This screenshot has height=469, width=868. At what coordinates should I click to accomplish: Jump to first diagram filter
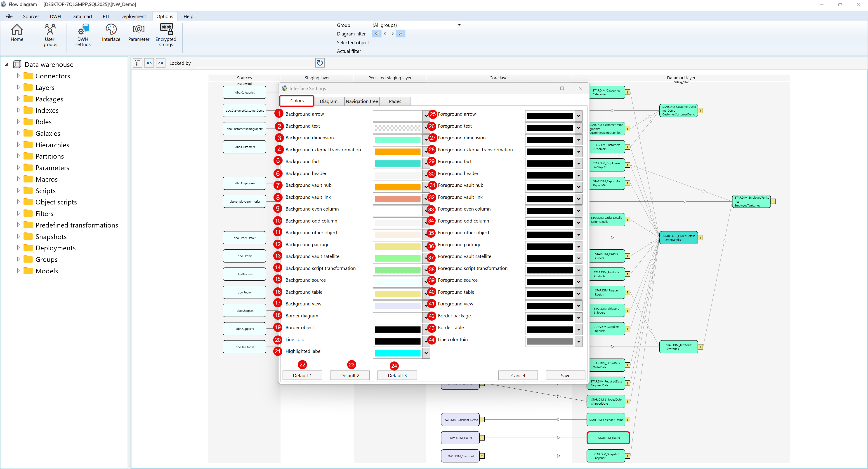376,34
